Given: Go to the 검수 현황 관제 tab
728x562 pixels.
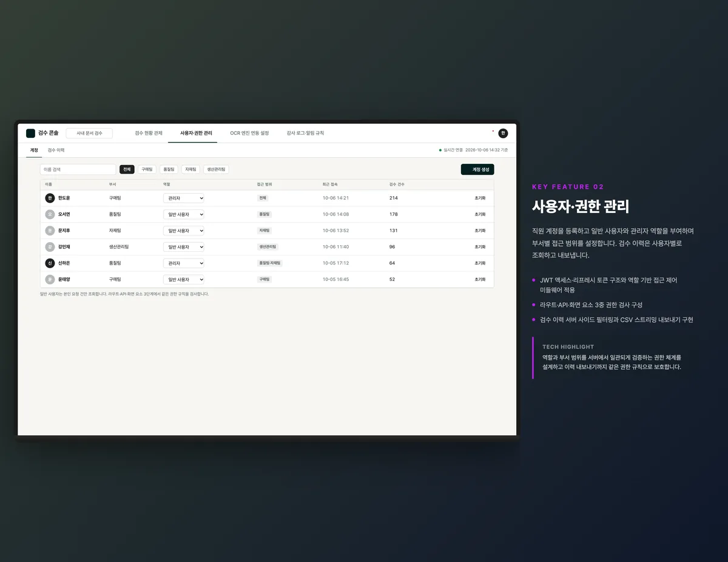Looking at the screenshot, I should (149, 133).
